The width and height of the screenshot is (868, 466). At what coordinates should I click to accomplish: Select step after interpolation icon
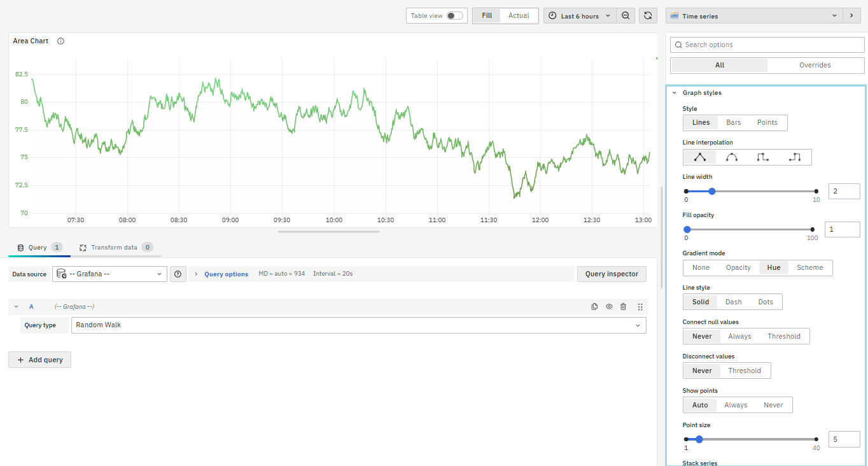pyautogui.click(x=795, y=157)
